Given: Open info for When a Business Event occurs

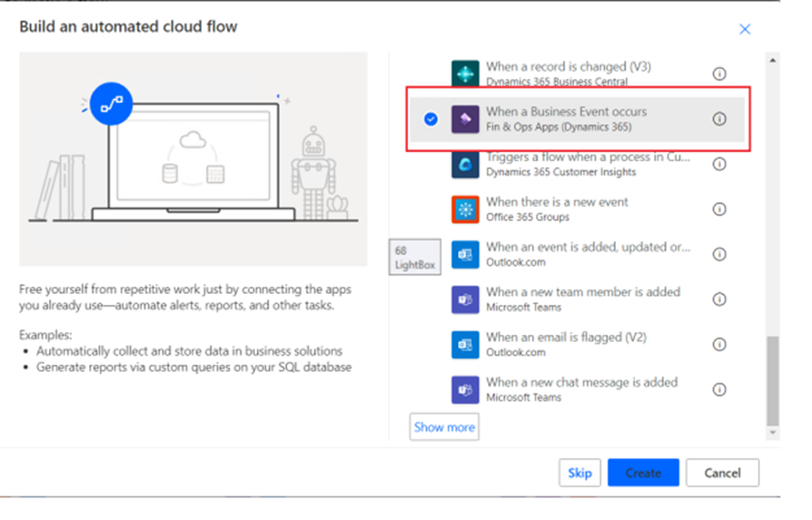Looking at the screenshot, I should pos(719,119).
